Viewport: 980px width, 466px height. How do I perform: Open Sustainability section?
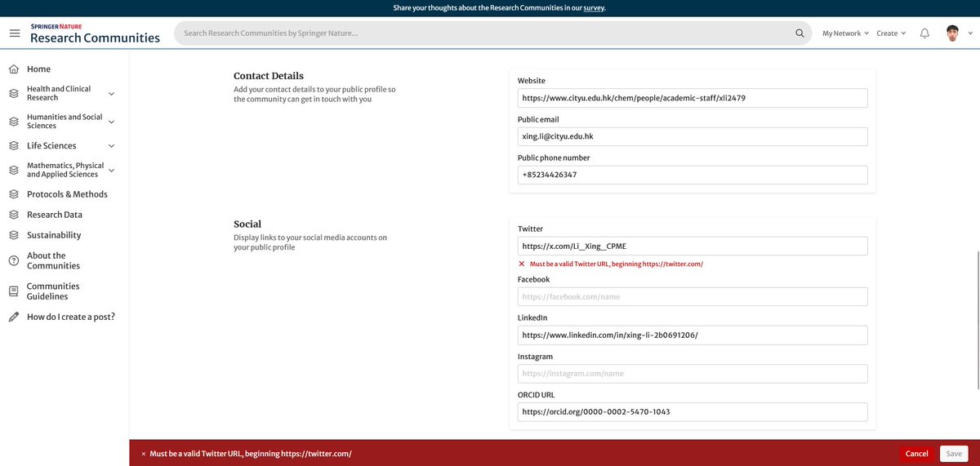tap(54, 235)
